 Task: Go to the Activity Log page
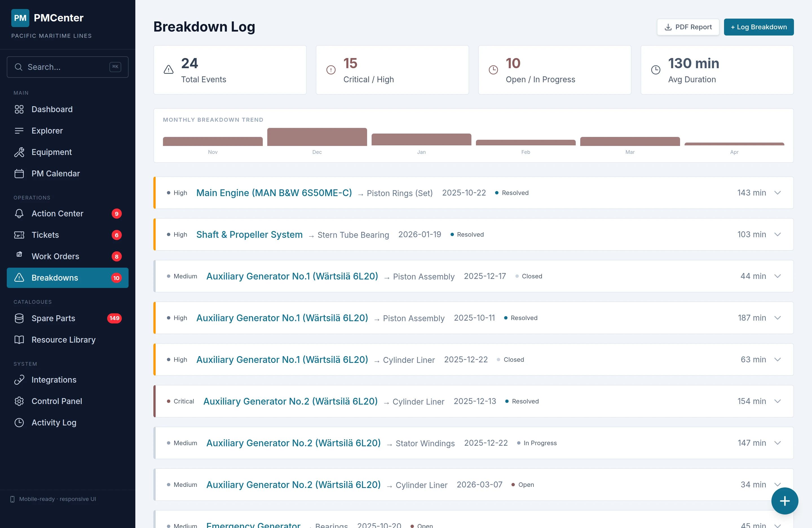pyautogui.click(x=54, y=423)
